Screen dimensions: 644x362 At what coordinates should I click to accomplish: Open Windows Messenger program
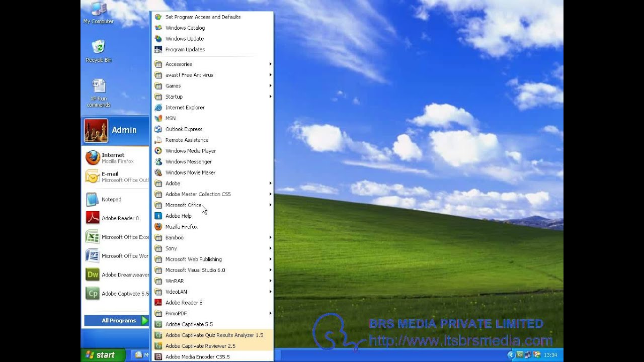pyautogui.click(x=212, y=161)
